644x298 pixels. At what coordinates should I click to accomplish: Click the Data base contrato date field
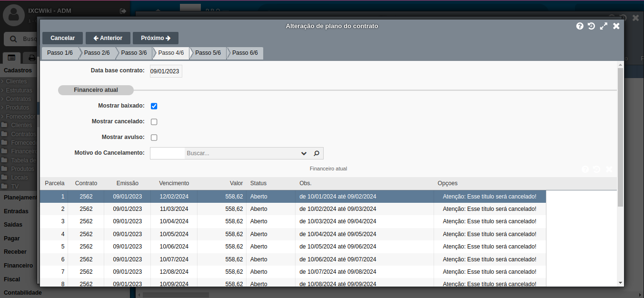tap(166, 71)
